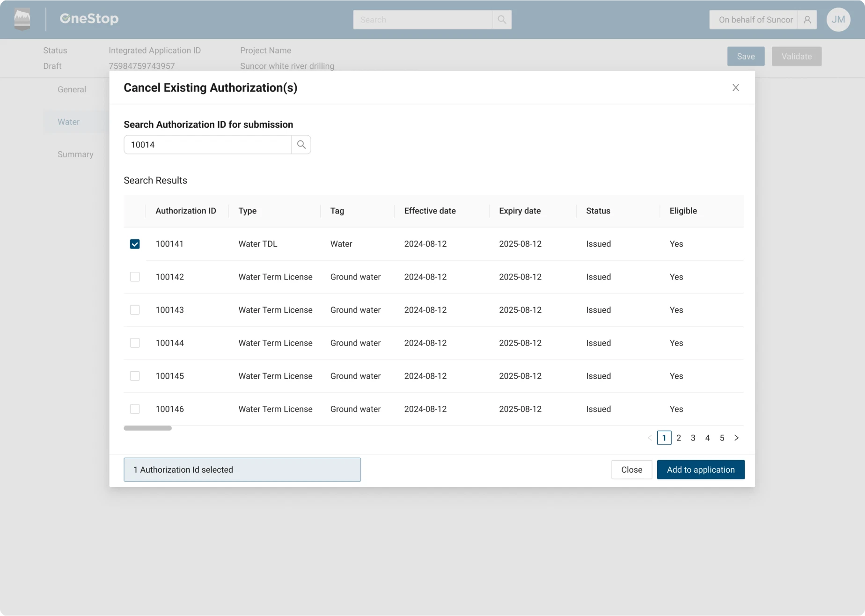
Task: Click Water Term License in row 100142
Action: coord(275,277)
